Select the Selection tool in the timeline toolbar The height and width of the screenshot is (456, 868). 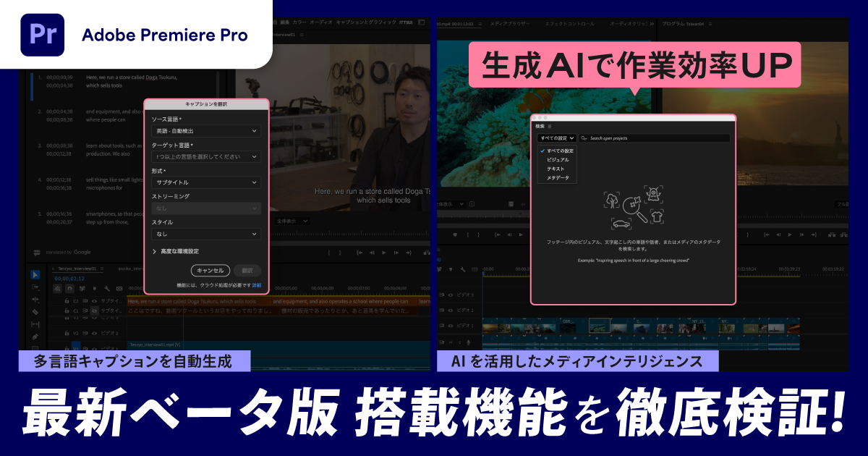[x=35, y=274]
